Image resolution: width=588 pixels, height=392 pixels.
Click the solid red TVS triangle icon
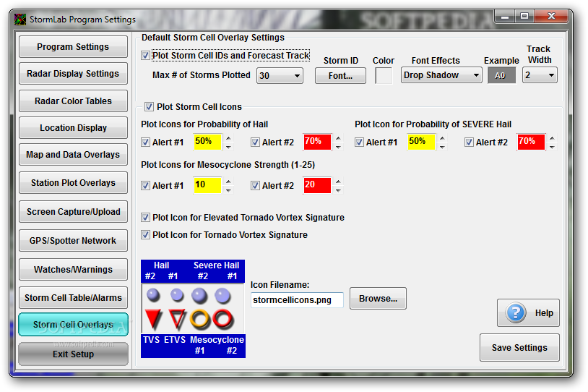coord(153,319)
